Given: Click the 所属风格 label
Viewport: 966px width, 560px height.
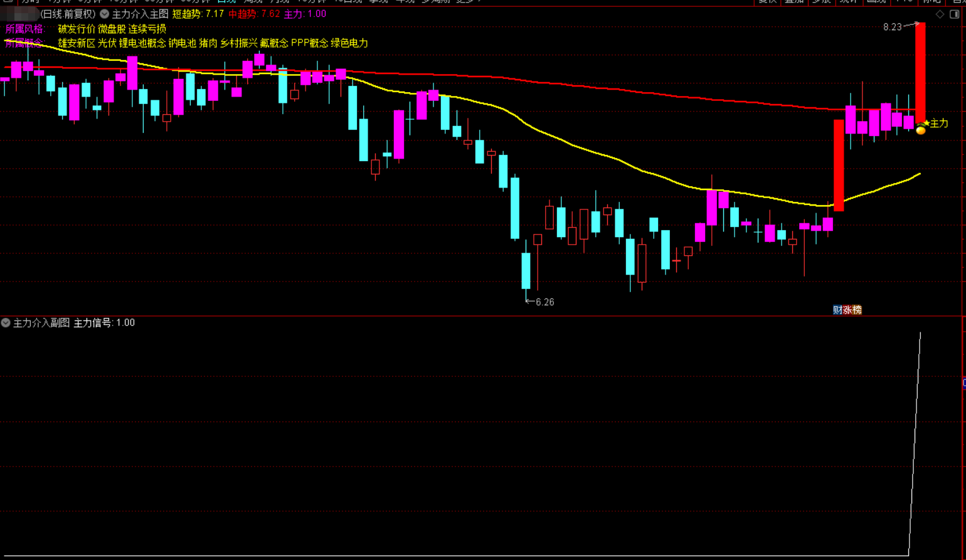Looking at the screenshot, I should pos(25,29).
